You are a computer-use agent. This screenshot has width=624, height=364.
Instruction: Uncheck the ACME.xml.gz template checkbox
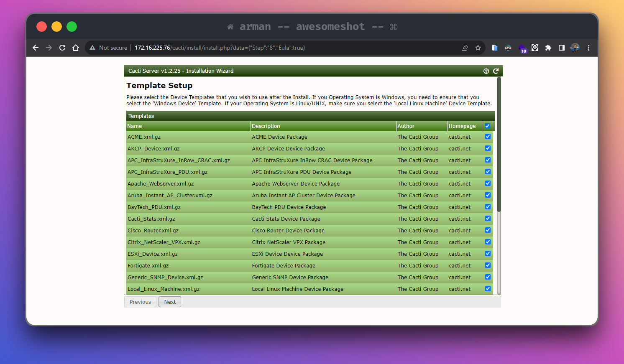coord(488,137)
